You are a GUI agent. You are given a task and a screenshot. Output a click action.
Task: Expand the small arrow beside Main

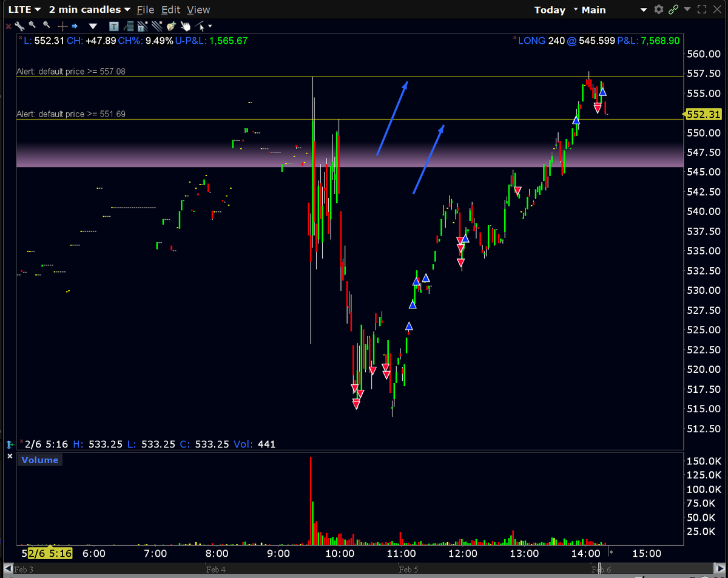click(x=576, y=9)
